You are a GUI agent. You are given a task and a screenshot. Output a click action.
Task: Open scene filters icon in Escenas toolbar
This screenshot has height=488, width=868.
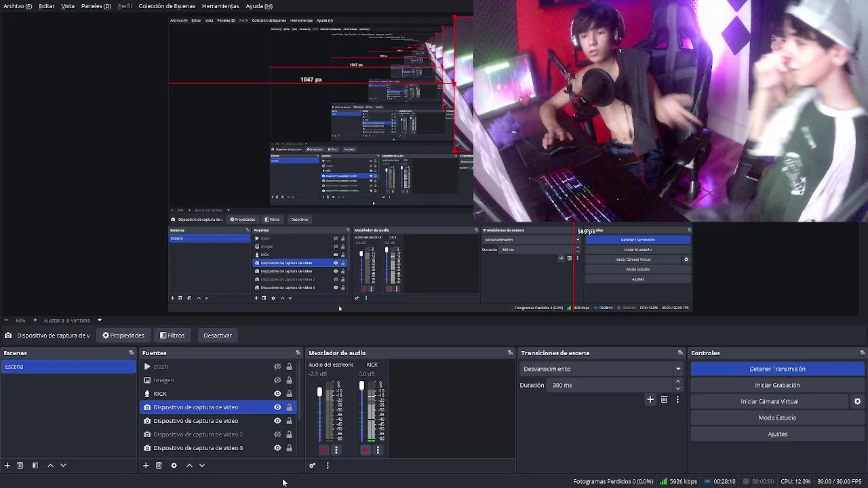click(x=35, y=466)
